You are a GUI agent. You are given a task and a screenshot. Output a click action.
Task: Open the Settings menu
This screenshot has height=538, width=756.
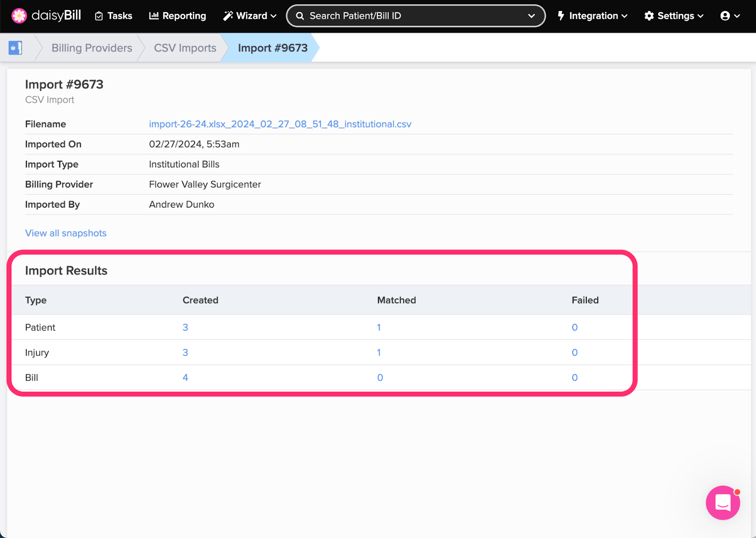pos(674,16)
